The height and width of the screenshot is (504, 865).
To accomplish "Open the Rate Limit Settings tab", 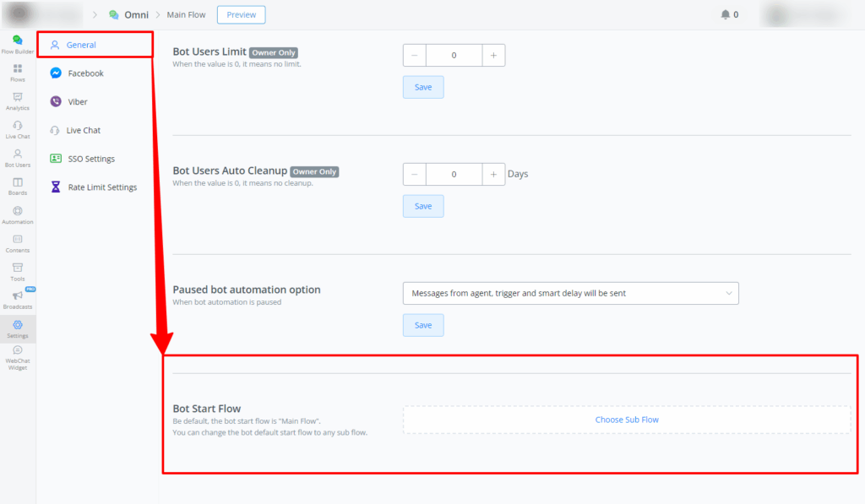I will coord(101,187).
